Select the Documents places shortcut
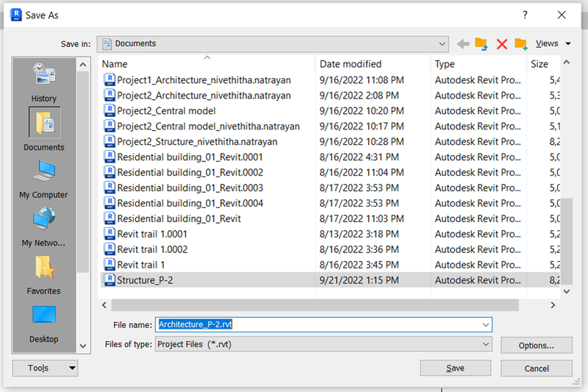 [44, 129]
